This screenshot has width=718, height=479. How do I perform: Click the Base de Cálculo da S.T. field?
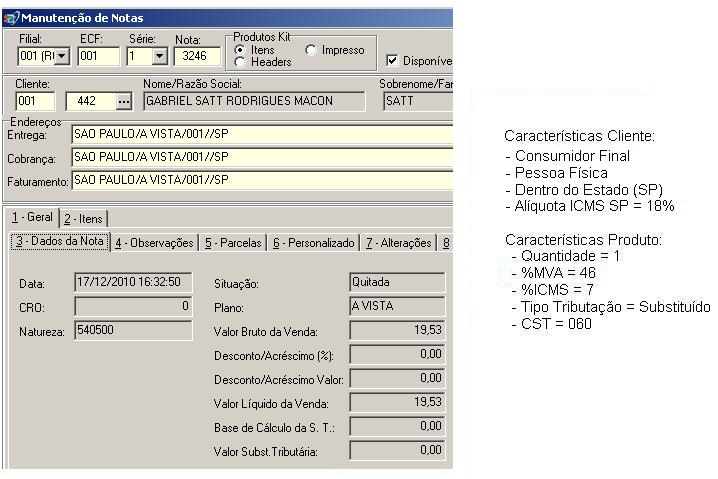coord(397,426)
